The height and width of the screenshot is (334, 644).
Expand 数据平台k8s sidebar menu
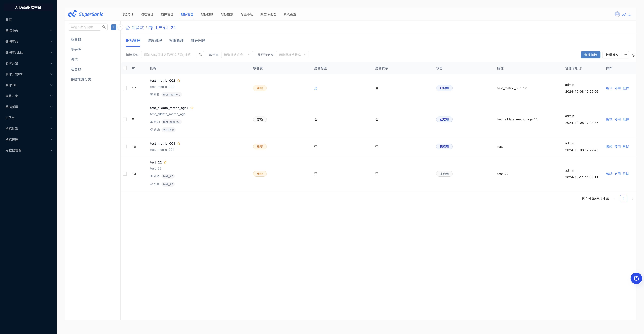coord(28,52)
